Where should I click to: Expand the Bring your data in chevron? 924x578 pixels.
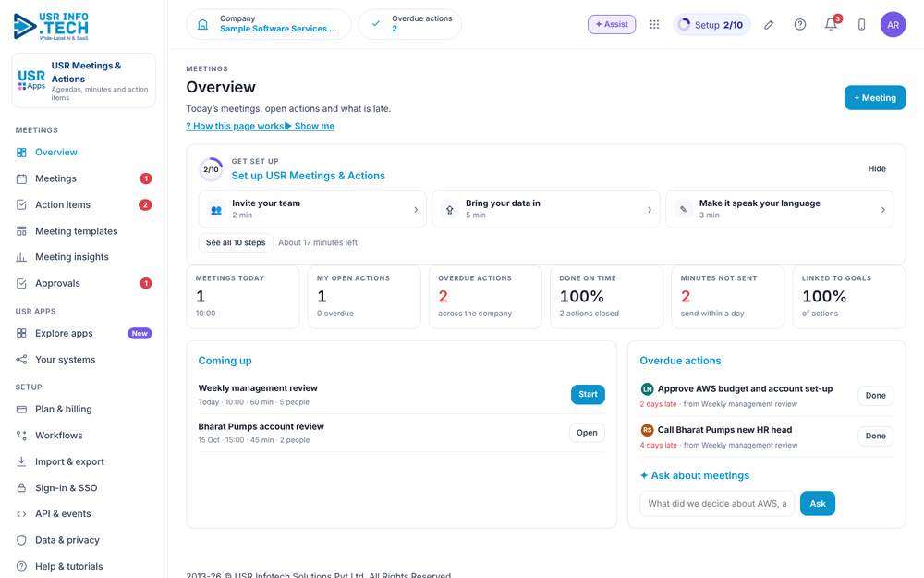pos(650,209)
